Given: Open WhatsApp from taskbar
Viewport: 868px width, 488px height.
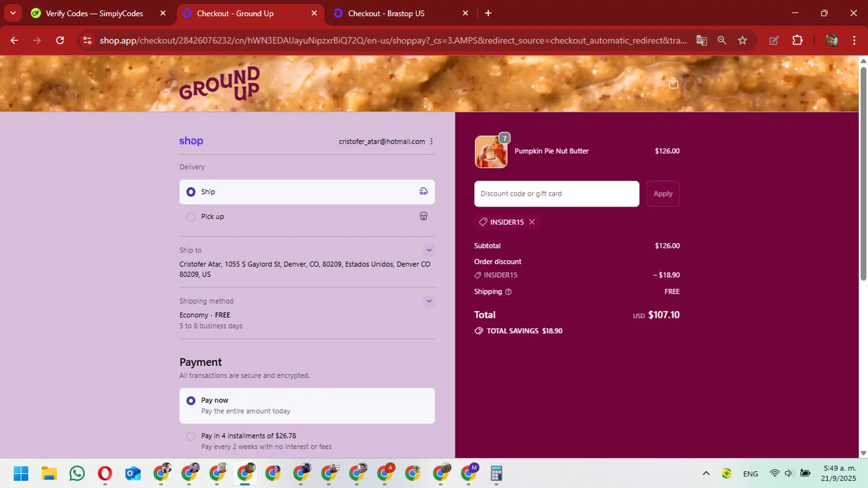Looking at the screenshot, I should (x=77, y=474).
